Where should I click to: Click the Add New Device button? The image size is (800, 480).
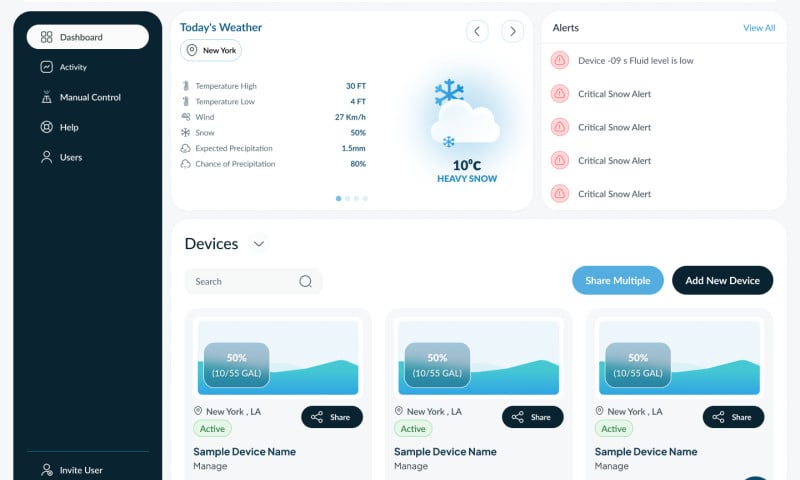pyautogui.click(x=722, y=281)
